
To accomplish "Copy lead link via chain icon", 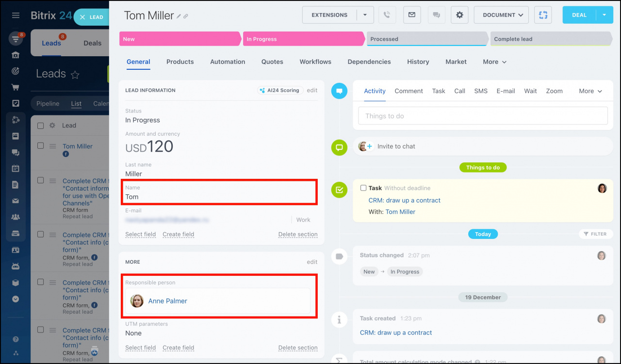I will 186,16.
